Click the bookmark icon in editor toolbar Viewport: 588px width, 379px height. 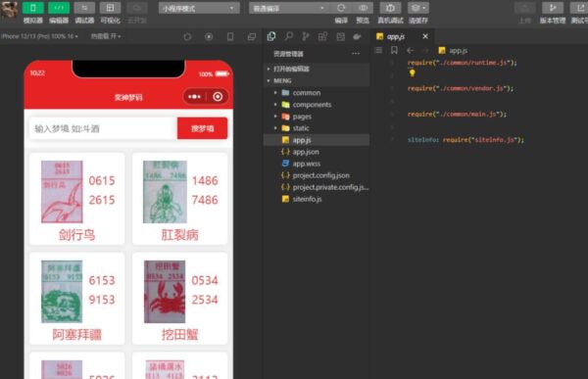click(x=394, y=50)
